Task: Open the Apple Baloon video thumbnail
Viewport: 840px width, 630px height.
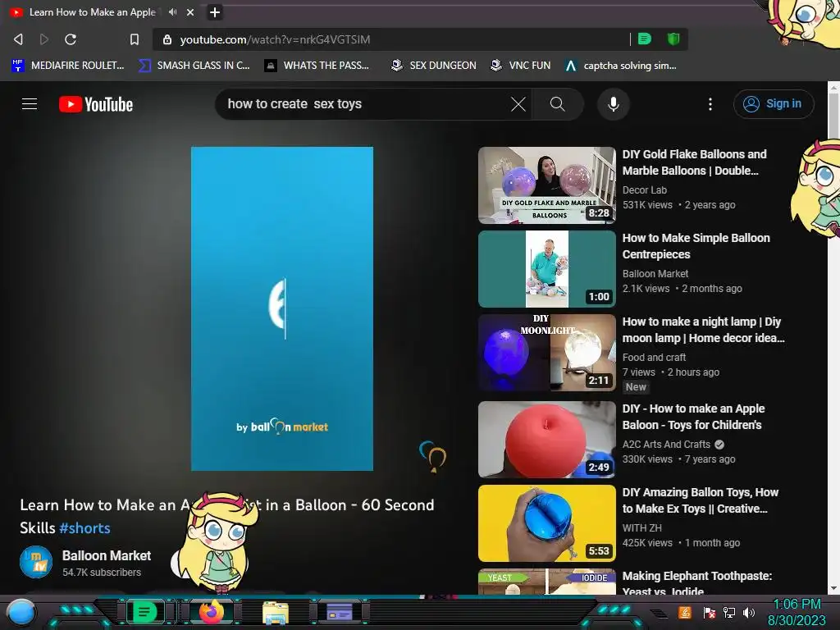Action: (x=546, y=440)
